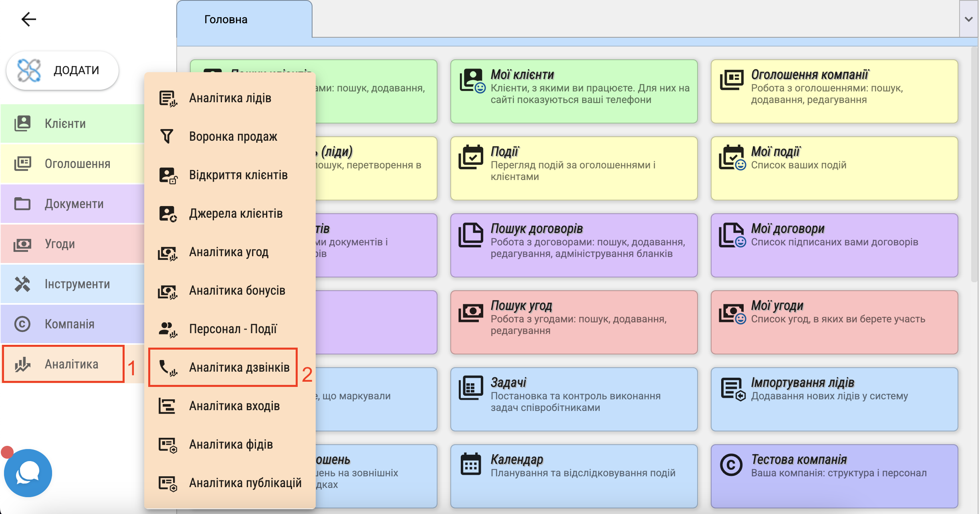Screen dimensions: 980x514
Task: Open the Імпортування лідів card
Action: click(x=834, y=399)
